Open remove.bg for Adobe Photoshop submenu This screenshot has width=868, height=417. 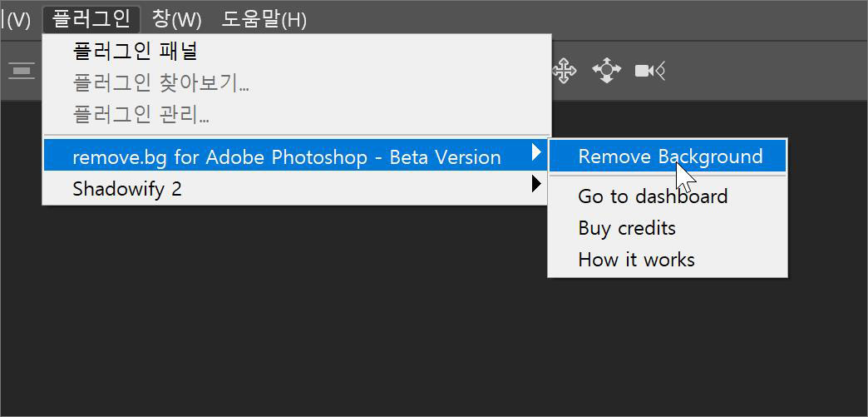click(297, 156)
